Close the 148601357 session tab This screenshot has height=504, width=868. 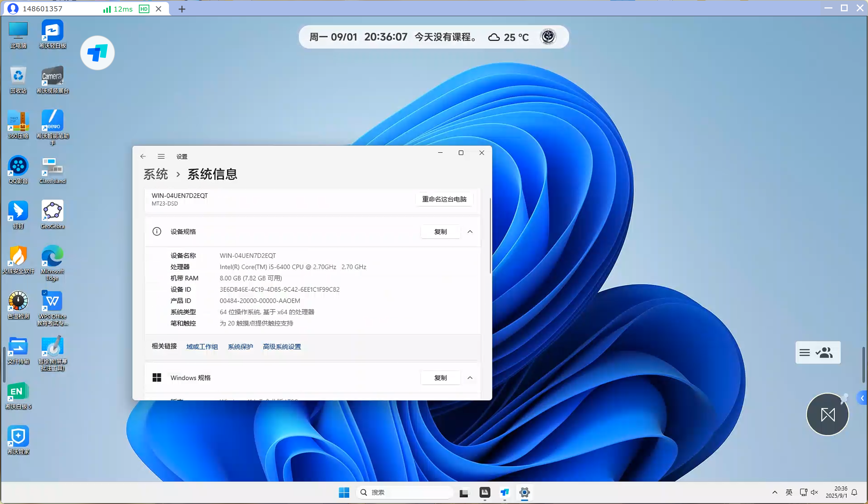158,9
